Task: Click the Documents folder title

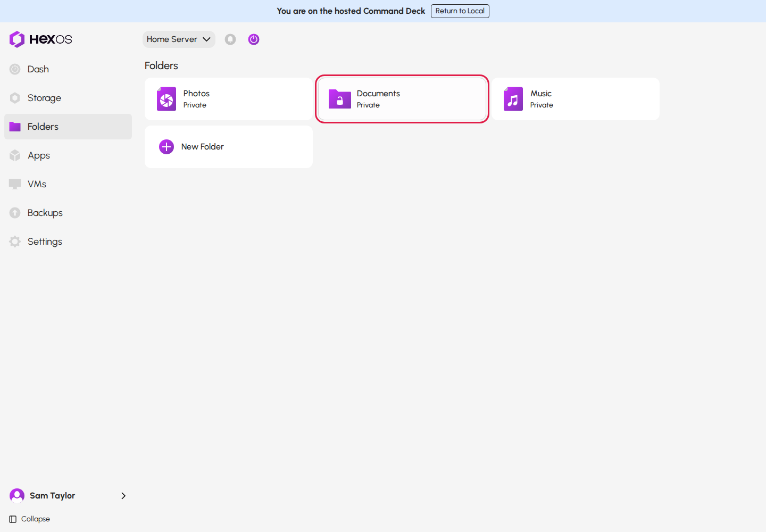Action: coord(378,94)
